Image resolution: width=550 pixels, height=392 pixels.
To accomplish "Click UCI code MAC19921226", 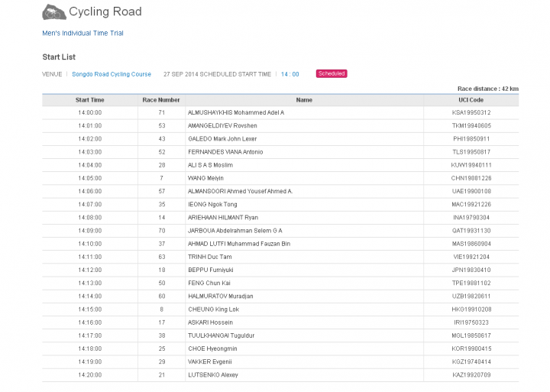I will pos(471,204).
